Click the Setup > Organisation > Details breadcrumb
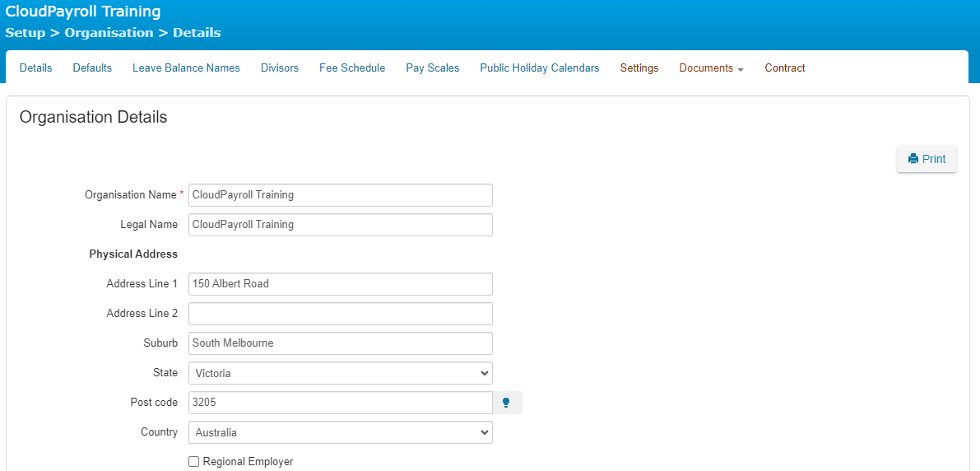Screen dimensions: 980x471 click(x=113, y=33)
